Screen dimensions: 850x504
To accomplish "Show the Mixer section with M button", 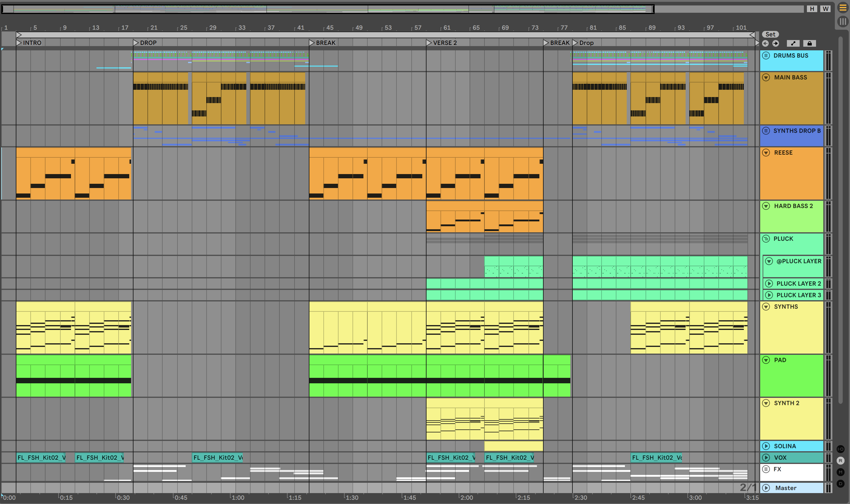I will [841, 472].
